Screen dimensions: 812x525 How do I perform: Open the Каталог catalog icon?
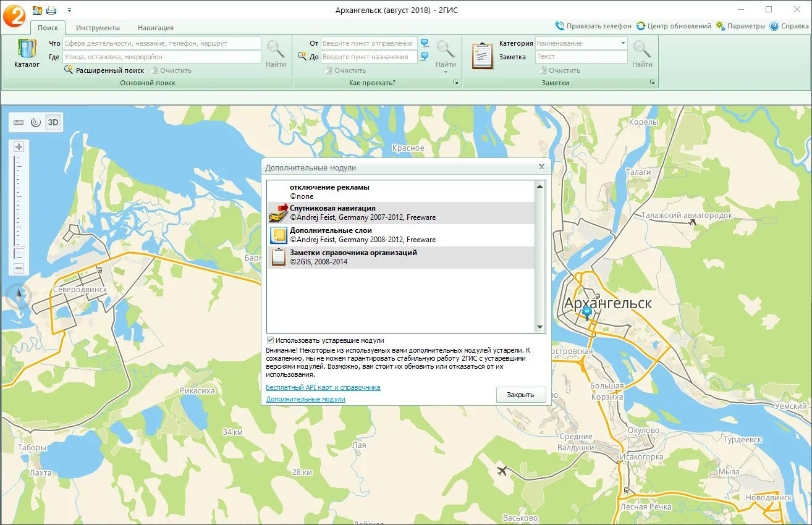(x=27, y=54)
